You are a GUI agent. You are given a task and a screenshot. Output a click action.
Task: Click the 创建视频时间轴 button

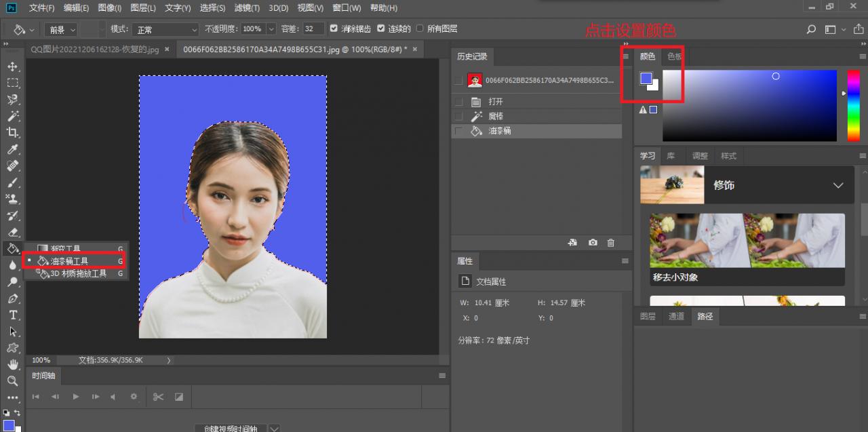[x=230, y=429]
